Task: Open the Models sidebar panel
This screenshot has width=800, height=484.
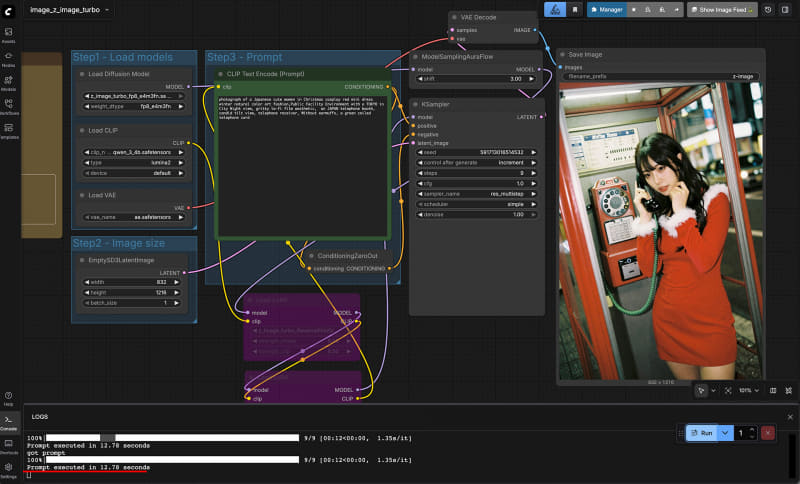Action: [x=9, y=83]
